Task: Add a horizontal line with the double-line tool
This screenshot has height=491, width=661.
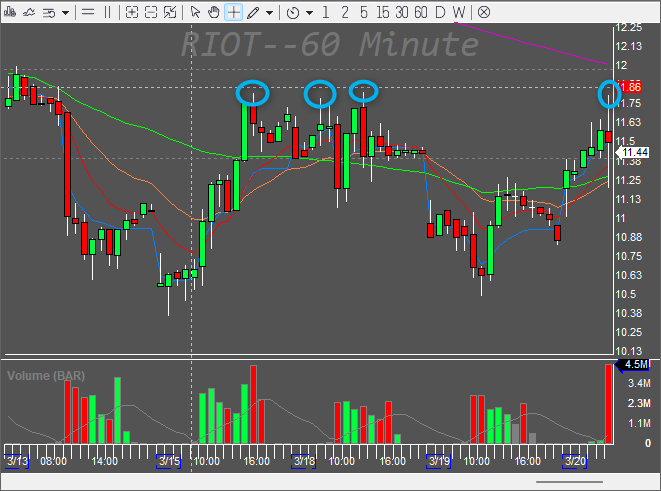Action: tap(88, 12)
